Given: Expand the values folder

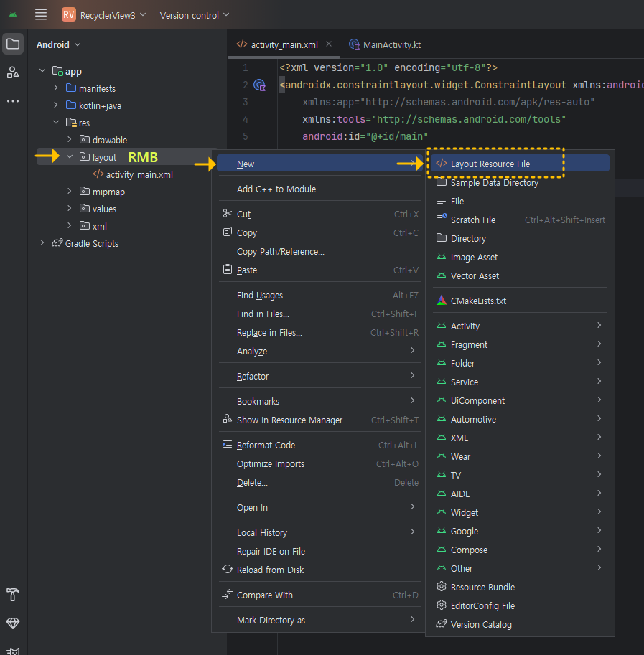Looking at the screenshot, I should (x=70, y=208).
